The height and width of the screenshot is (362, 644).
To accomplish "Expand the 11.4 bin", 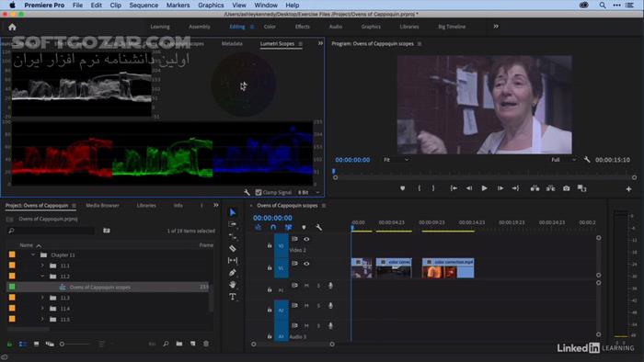I will click(42, 309).
